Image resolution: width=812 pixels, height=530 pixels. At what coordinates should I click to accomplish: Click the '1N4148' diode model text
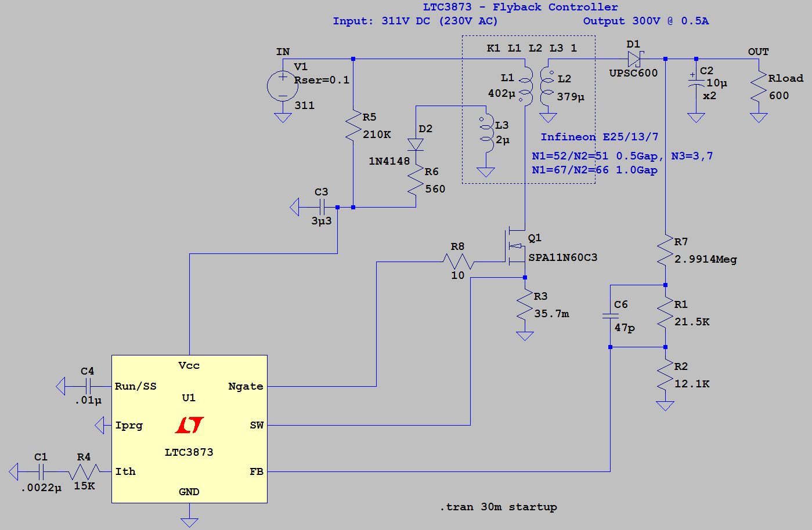pos(389,161)
